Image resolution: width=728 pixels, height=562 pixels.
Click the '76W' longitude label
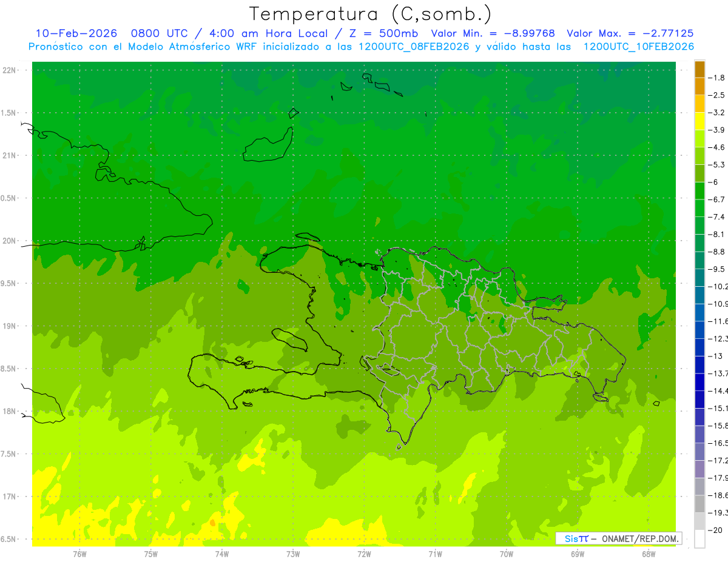pyautogui.click(x=79, y=554)
